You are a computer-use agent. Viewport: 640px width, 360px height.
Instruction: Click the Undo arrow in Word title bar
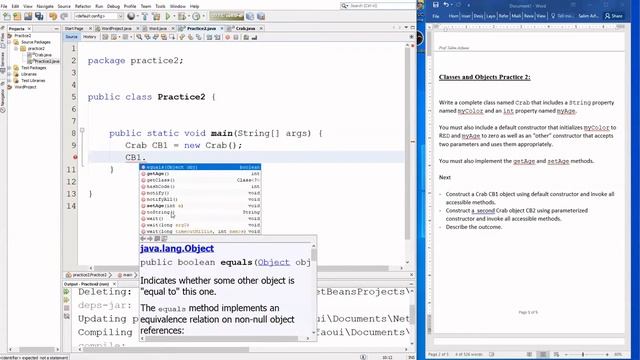(x=446, y=5)
